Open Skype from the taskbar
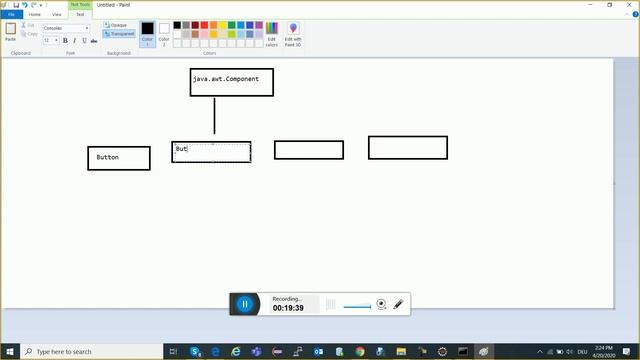The width and height of the screenshot is (640, 360). (x=196, y=351)
